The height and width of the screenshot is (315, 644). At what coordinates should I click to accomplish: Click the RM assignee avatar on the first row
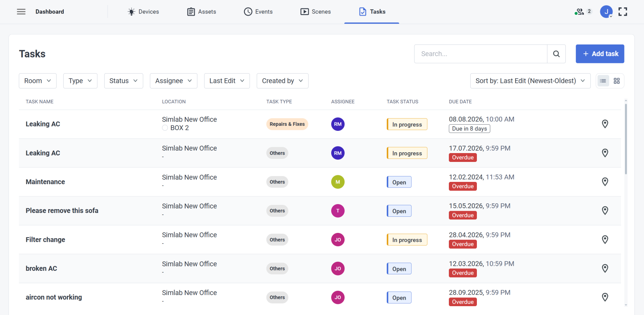338,124
